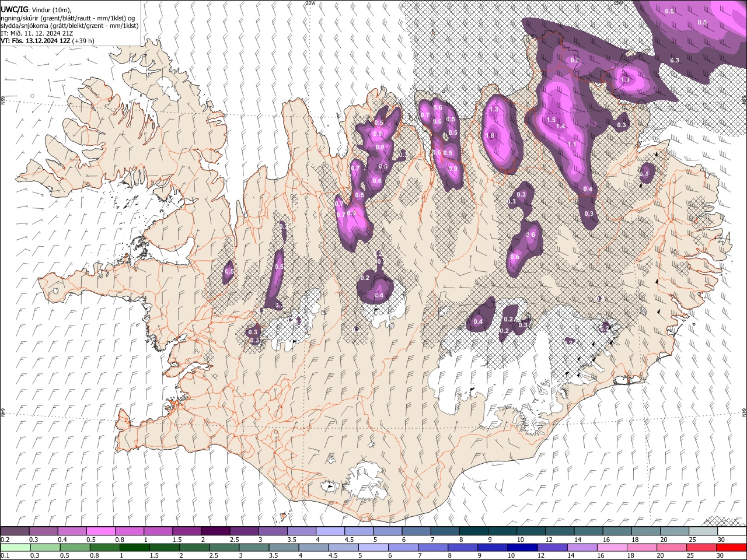
Task: Select the rain swatch between 0.5 and 0.8
Action: (75, 547)
